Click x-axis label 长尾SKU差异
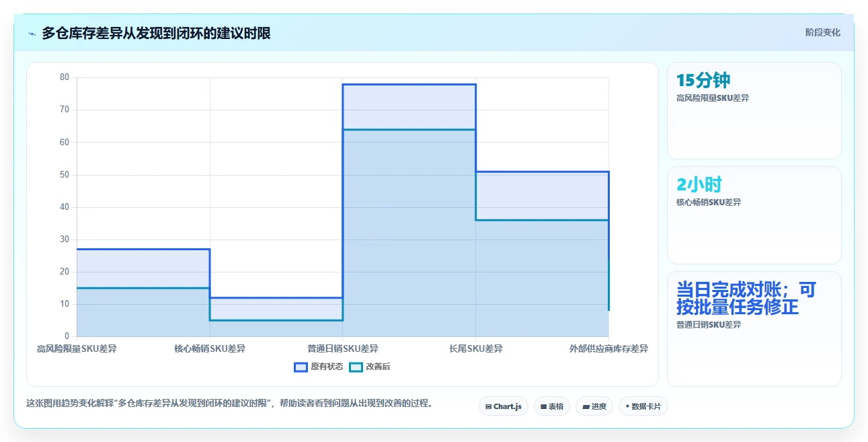Screen dimensions: 868x442 point(476,348)
